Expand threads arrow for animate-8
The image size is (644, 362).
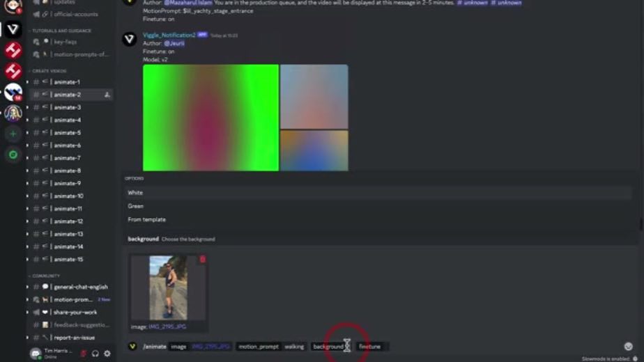click(27, 171)
